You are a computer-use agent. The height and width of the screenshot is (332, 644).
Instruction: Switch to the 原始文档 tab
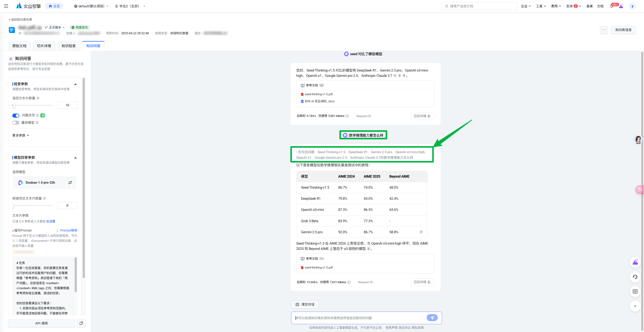point(19,46)
